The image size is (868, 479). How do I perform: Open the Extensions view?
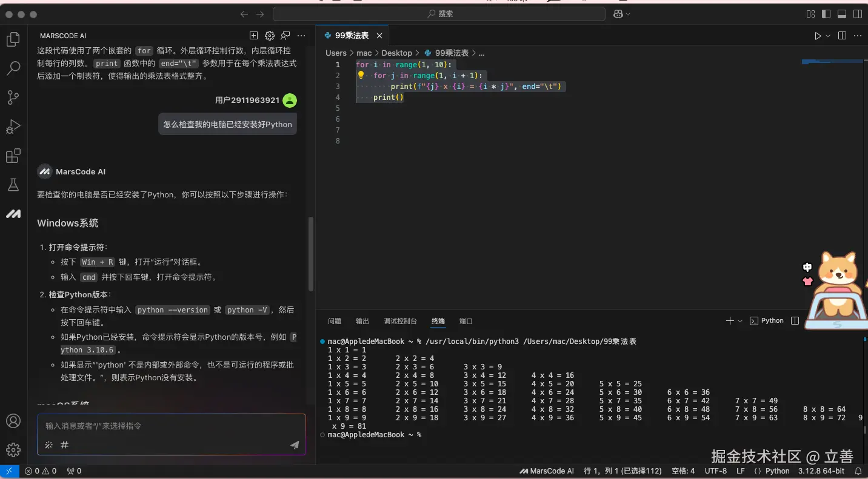click(x=13, y=156)
